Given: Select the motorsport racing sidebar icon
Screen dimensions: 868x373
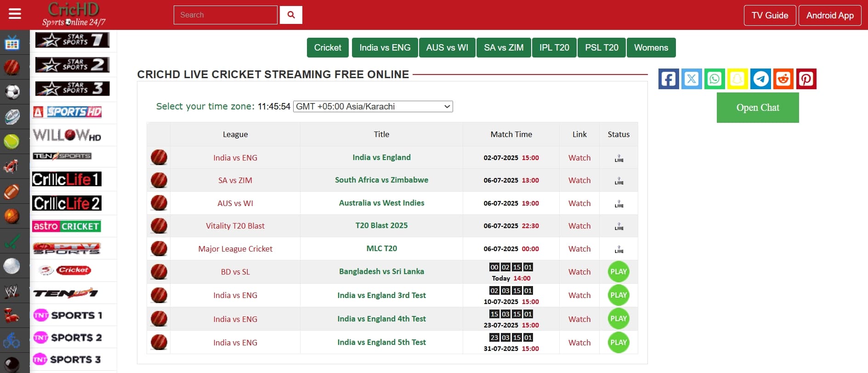Looking at the screenshot, I should click(12, 166).
